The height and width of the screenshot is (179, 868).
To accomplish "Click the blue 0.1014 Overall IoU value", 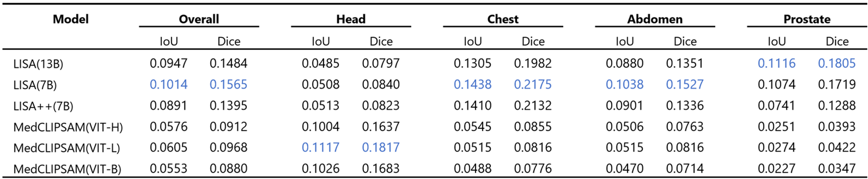I will (x=169, y=84).
